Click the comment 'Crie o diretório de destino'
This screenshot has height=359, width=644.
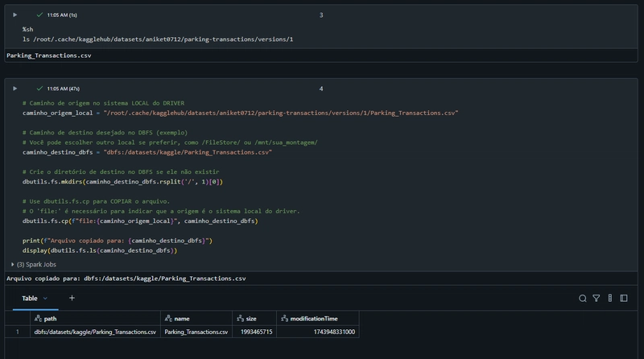[x=121, y=171]
